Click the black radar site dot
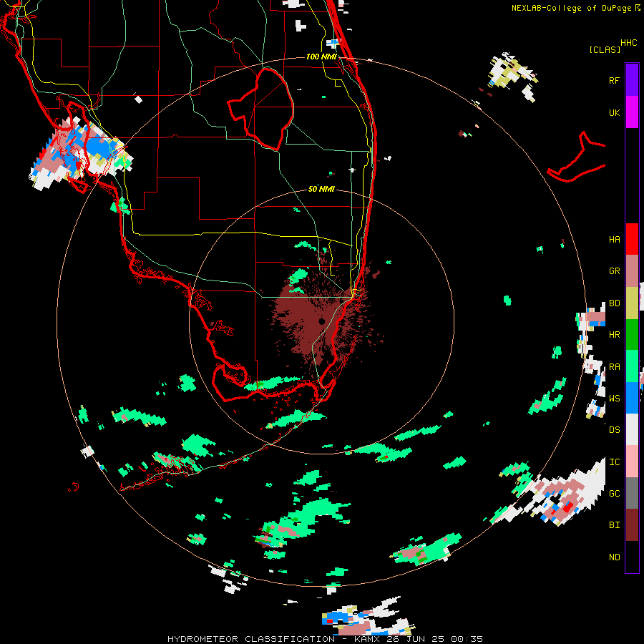Screen dimensions: 644x644 click(322, 321)
